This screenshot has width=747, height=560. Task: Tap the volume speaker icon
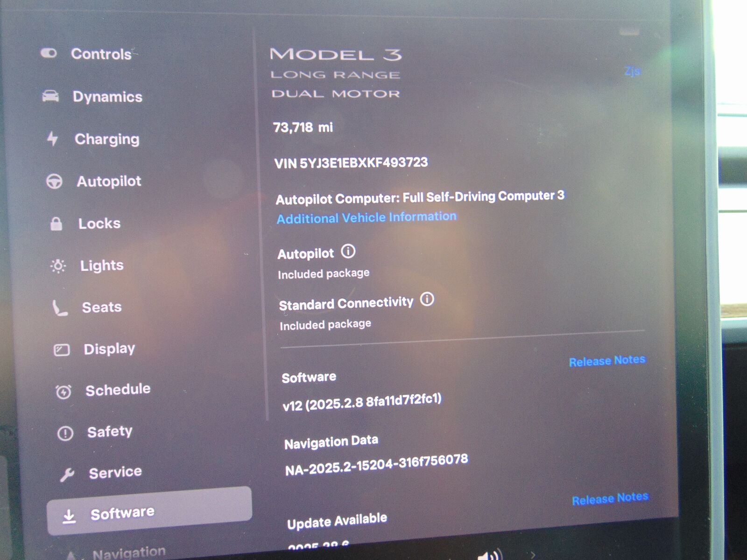coord(489,555)
